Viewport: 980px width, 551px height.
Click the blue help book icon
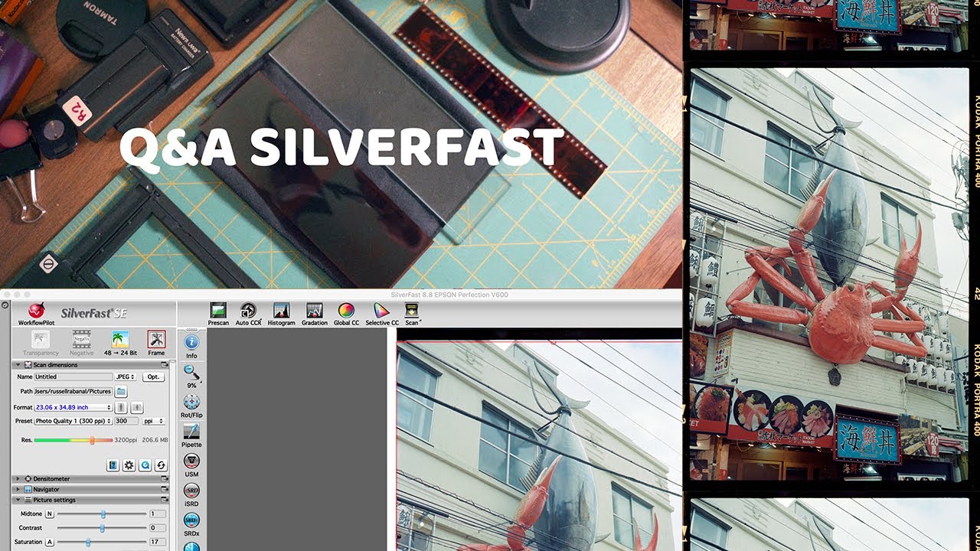(113, 465)
